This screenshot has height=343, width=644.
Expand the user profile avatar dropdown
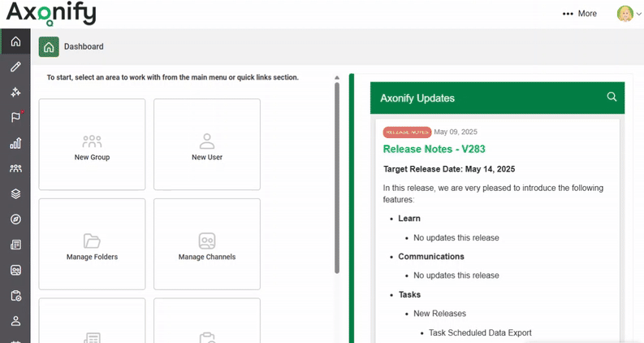coord(625,14)
